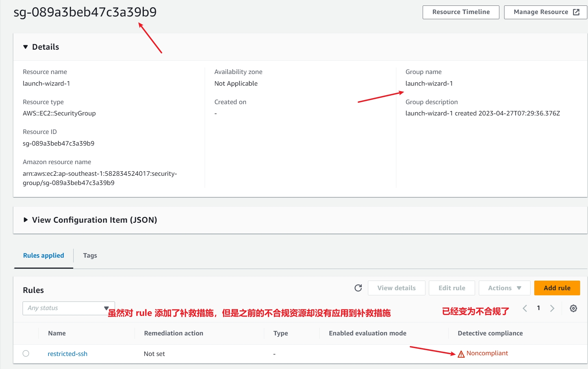Switch to the Tags tab
Image resolution: width=588 pixels, height=369 pixels.
pyautogui.click(x=90, y=256)
